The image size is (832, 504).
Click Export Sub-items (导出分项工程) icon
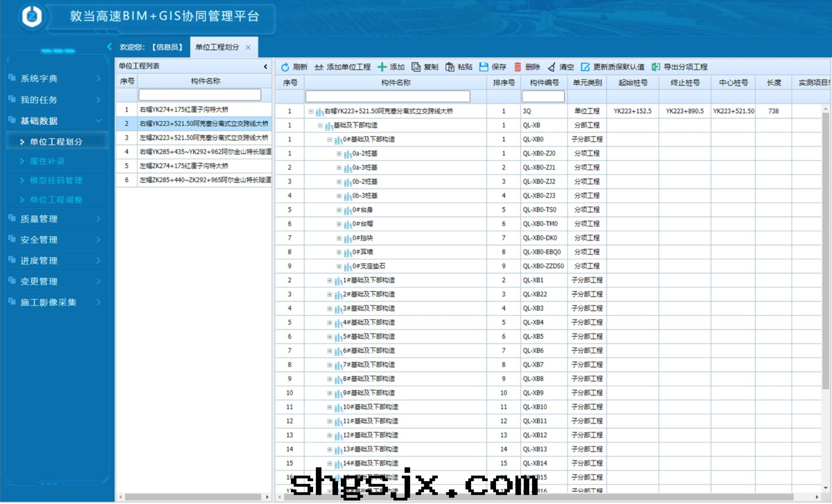655,67
